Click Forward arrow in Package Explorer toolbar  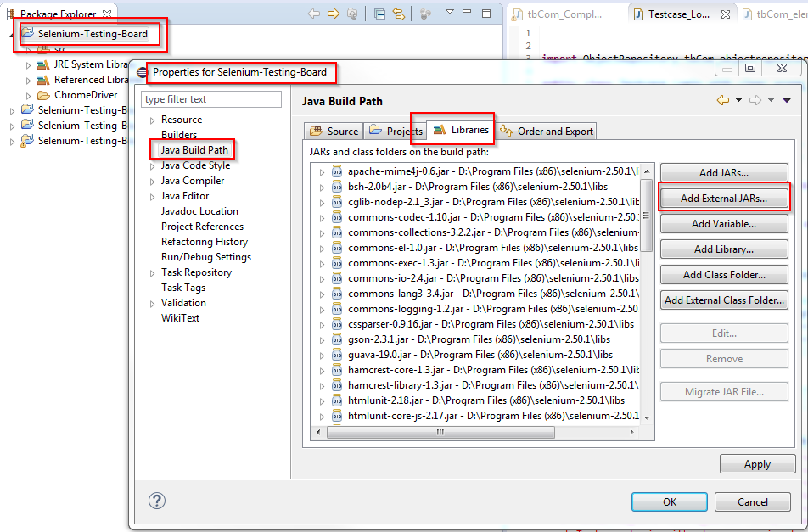point(334,14)
